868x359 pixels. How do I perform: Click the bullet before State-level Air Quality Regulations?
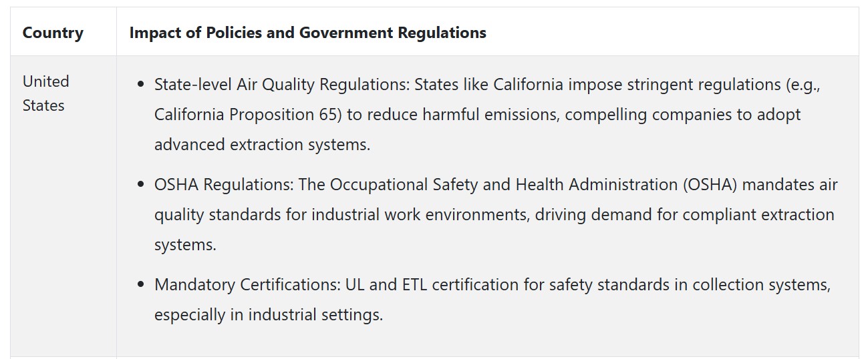140,85
